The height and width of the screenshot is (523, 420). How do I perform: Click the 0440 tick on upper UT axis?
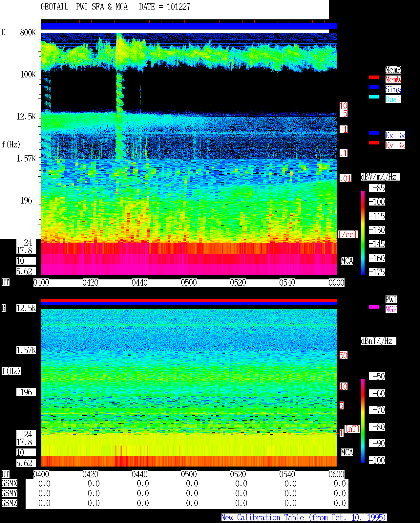click(139, 283)
